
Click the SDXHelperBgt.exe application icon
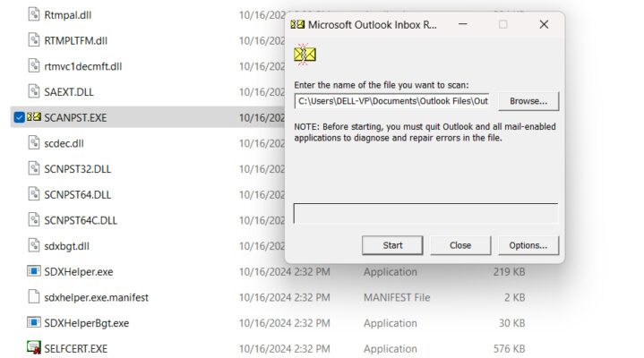[34, 322]
